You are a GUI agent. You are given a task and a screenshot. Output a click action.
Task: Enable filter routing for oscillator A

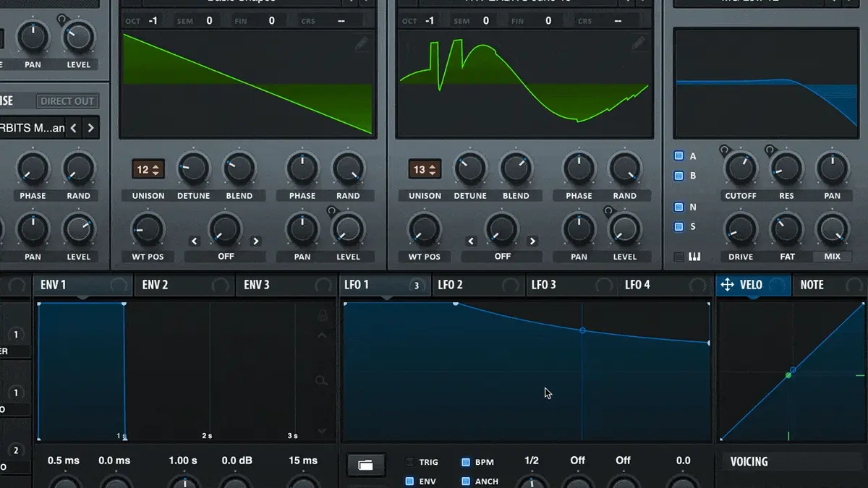pos(678,155)
